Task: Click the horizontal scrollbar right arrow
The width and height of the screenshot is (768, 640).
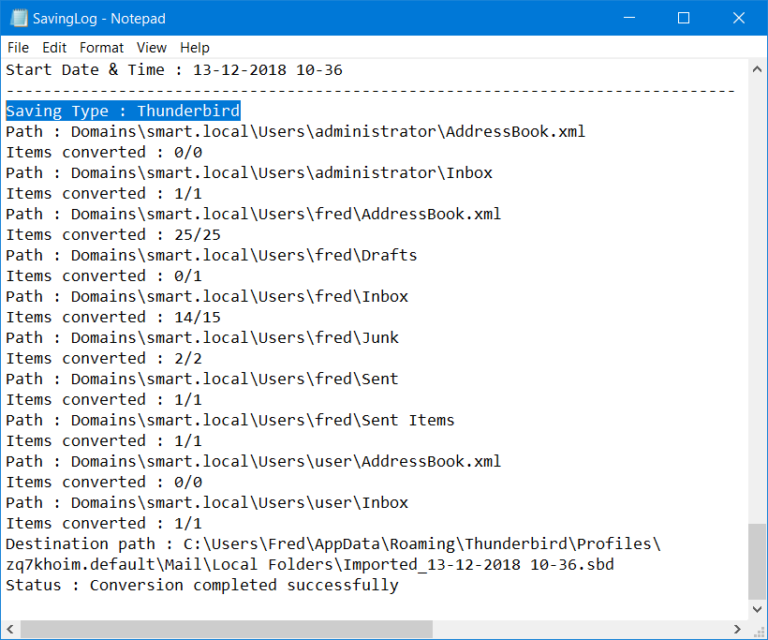Action: (738, 629)
